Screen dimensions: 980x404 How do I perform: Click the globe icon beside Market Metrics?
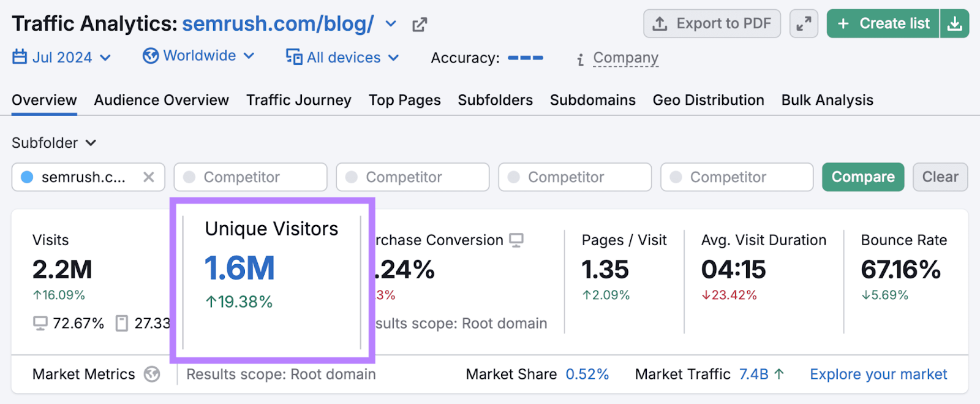[x=152, y=374]
